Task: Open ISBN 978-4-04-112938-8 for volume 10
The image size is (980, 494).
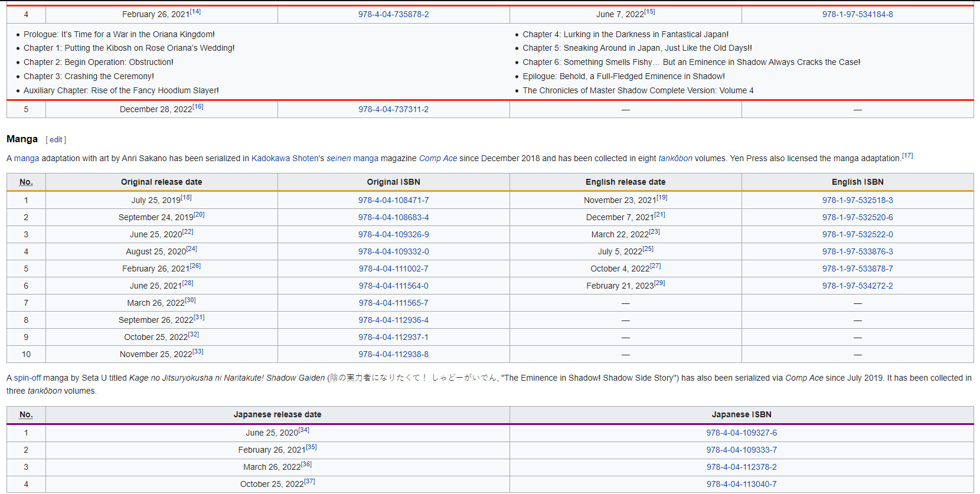Action: [393, 354]
